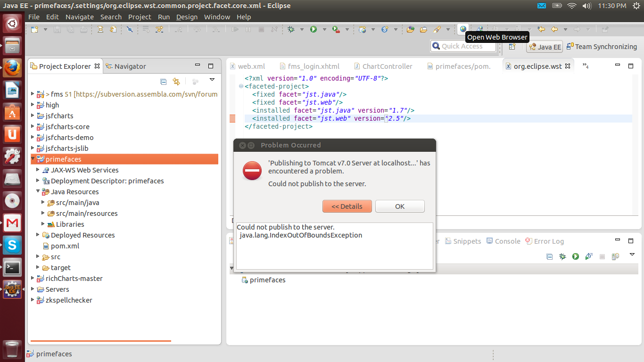Viewport: 644px width, 362px height.
Task: Click the green Run icon in main toolbar
Action: click(x=314, y=29)
